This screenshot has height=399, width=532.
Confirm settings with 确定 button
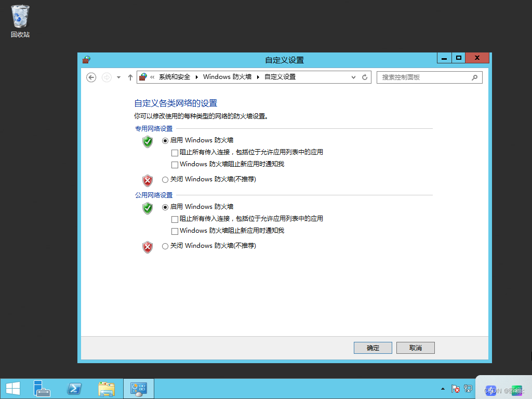point(373,348)
